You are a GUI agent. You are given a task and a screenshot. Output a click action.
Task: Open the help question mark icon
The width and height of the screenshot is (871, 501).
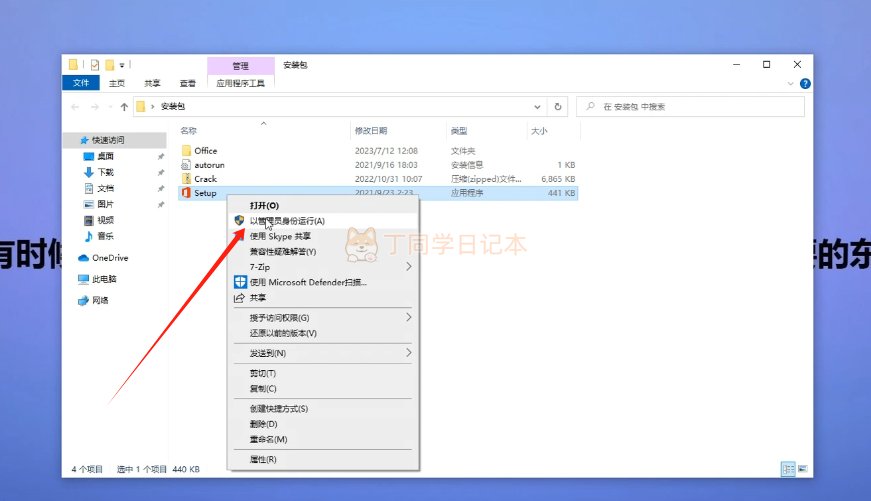pyautogui.click(x=804, y=84)
